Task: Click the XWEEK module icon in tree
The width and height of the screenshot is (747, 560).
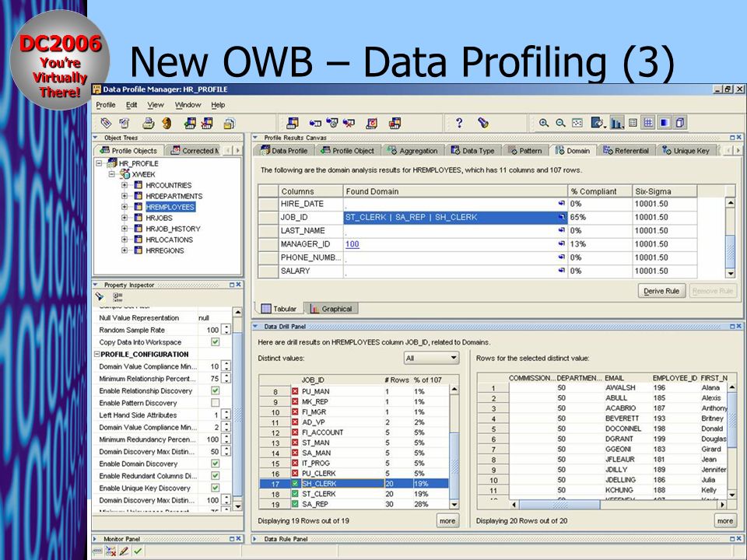Action: (124, 173)
